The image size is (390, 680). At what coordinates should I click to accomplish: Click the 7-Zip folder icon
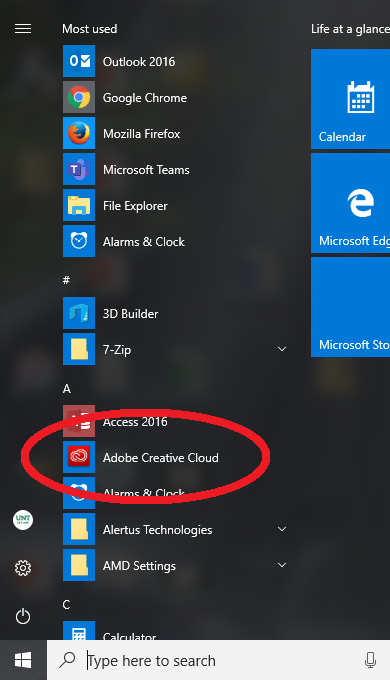[x=79, y=349]
